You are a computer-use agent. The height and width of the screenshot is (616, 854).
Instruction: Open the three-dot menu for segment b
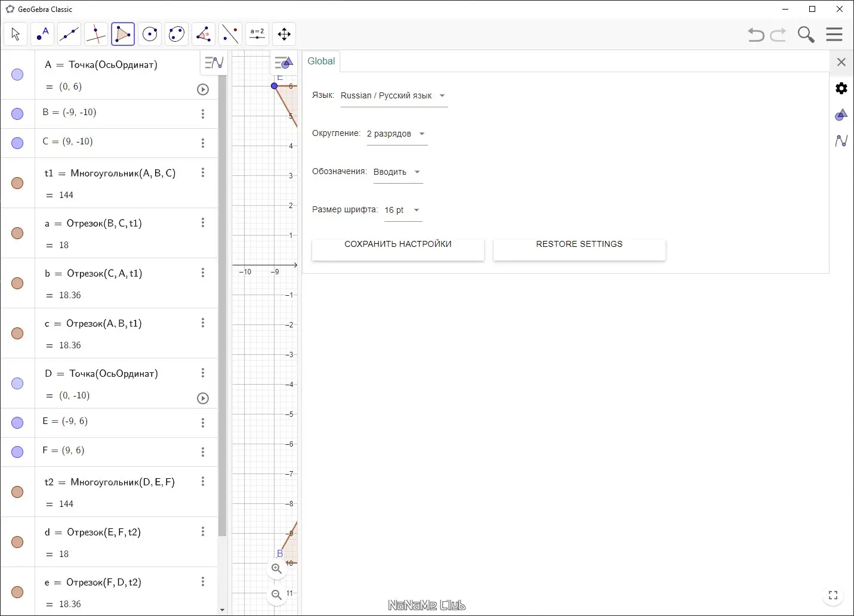pos(203,273)
